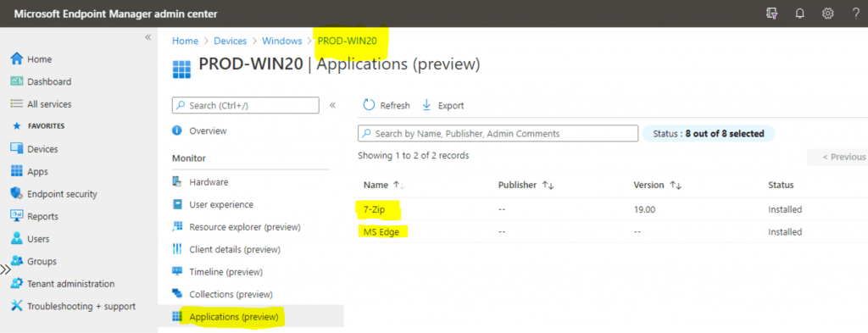Click the Export download arrow icon
The image size is (868, 333).
point(426,105)
